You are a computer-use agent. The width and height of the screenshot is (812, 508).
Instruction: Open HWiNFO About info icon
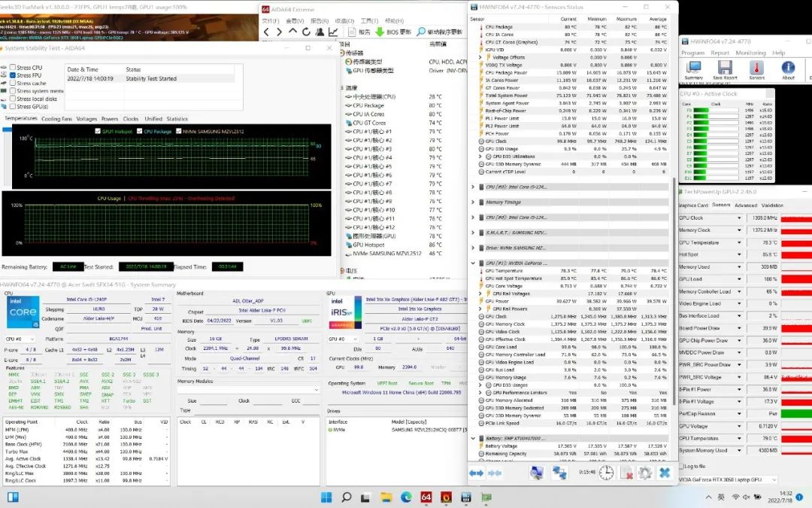[787, 68]
